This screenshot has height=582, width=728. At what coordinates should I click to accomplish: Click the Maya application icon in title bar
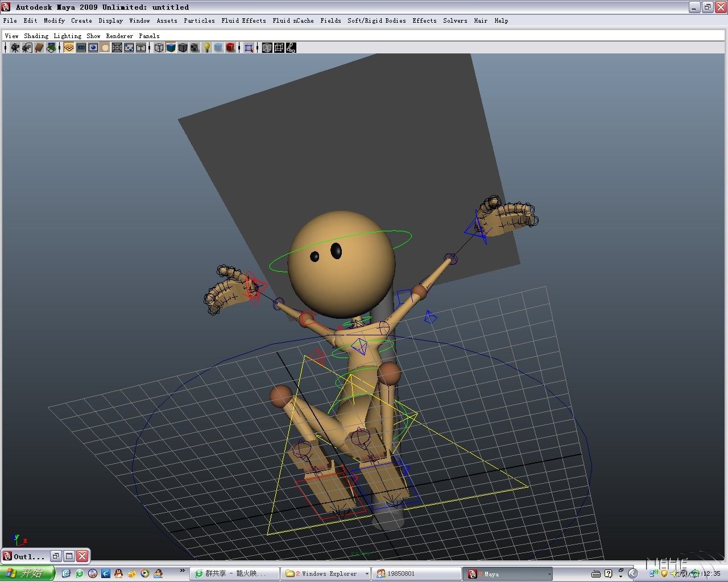(7, 7)
